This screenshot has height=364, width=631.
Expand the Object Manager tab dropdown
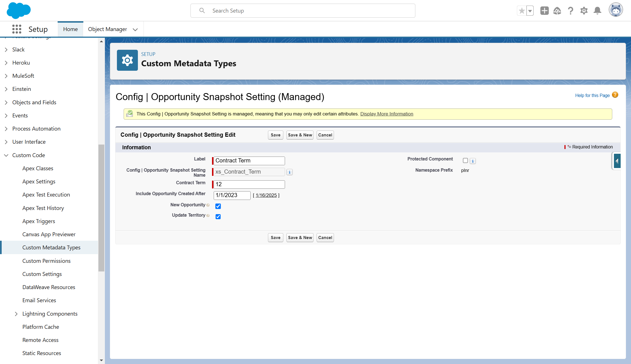tap(135, 29)
